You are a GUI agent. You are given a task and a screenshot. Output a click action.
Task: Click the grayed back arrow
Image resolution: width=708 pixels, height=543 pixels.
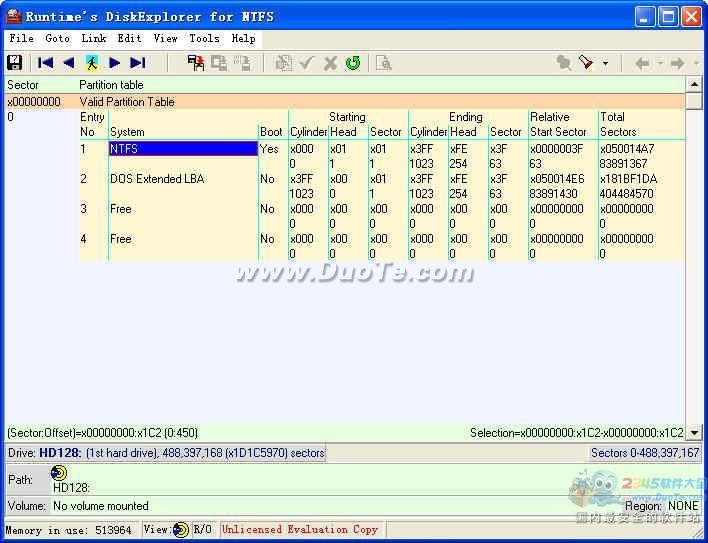click(x=643, y=63)
